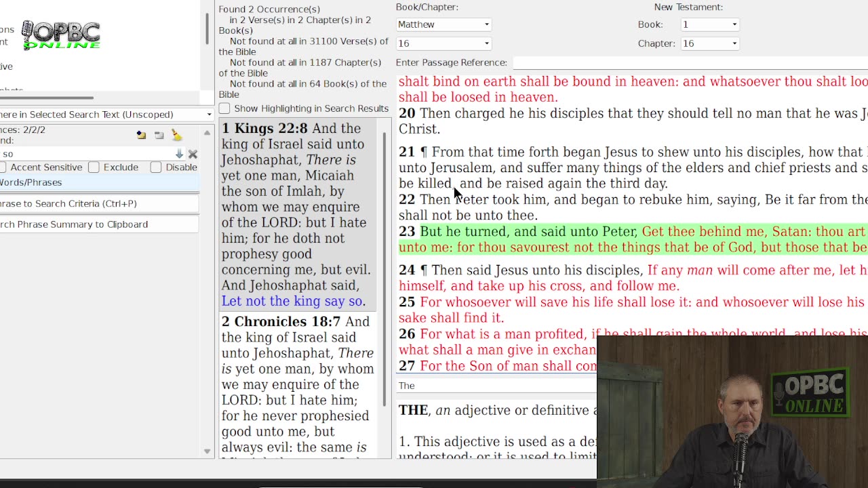Select the 2 Chronicles 18:7 search result
The height and width of the screenshot is (488, 868).
tap(298, 385)
